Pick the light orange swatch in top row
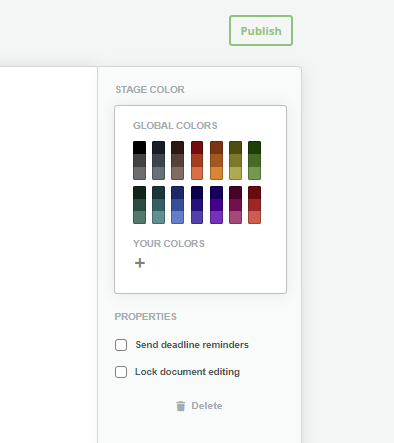The height and width of the screenshot is (443, 394). click(216, 173)
